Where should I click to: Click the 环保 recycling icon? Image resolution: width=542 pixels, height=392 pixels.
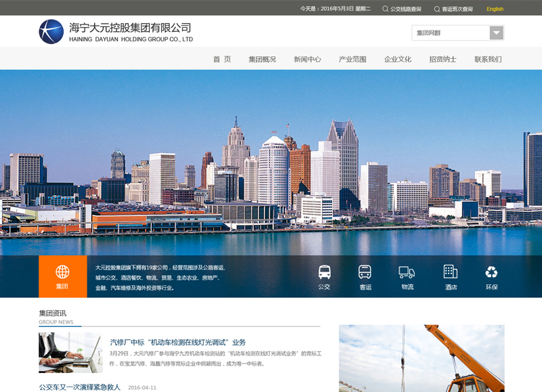(491, 272)
